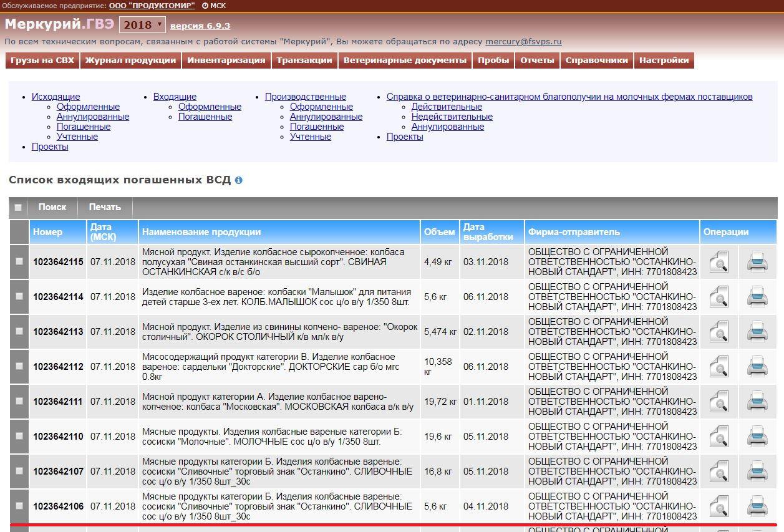This screenshot has width=784, height=532.
Task: View details of document 1023642111
Action: point(719,402)
